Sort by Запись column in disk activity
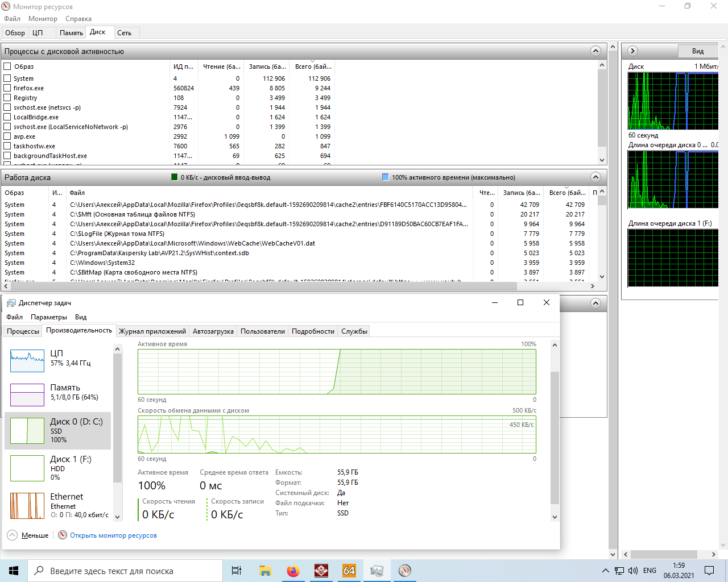The height and width of the screenshot is (582, 728). click(x=521, y=193)
